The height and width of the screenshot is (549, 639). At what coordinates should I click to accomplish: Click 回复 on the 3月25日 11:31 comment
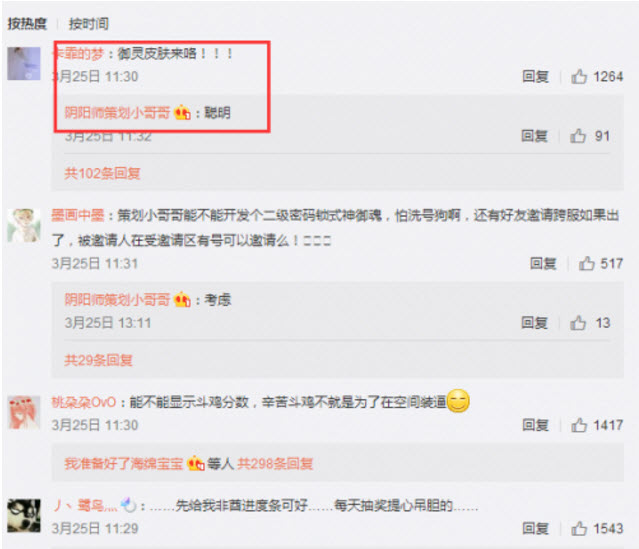[543, 263]
